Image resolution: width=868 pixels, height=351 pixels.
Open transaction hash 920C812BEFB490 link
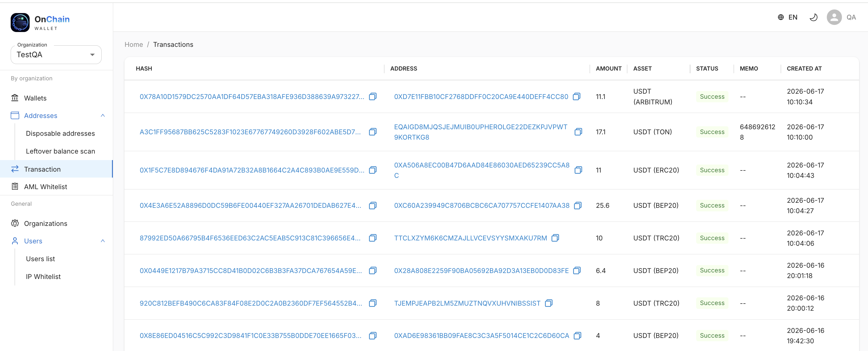pos(251,303)
